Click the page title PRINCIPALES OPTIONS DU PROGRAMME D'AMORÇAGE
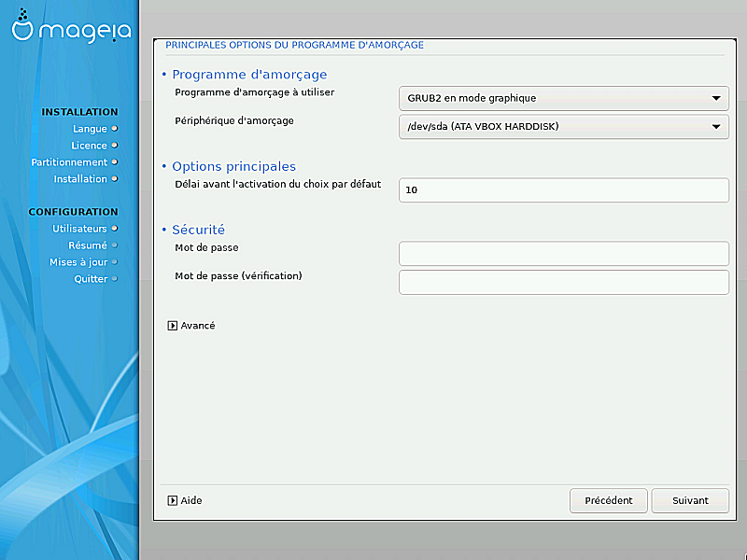 (x=294, y=45)
